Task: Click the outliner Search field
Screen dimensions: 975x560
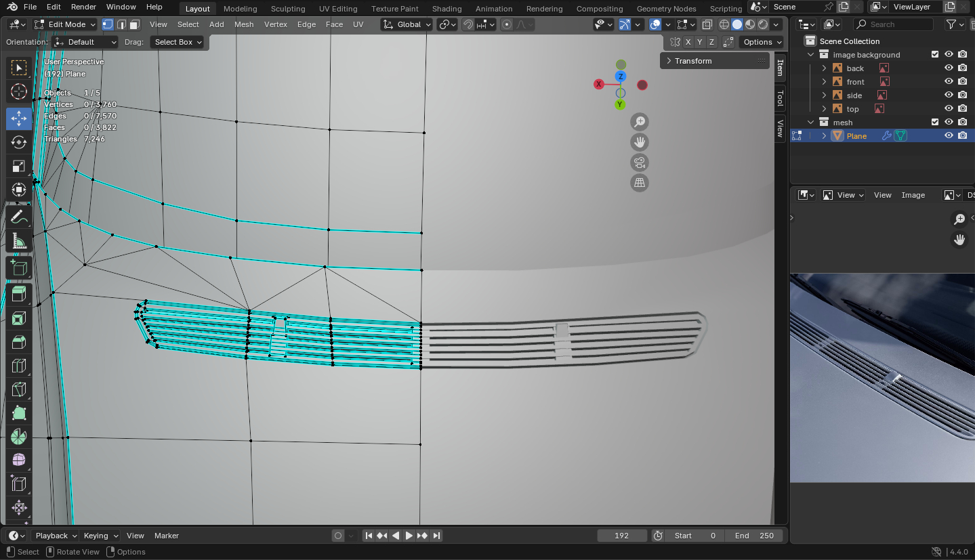Action: (x=893, y=24)
